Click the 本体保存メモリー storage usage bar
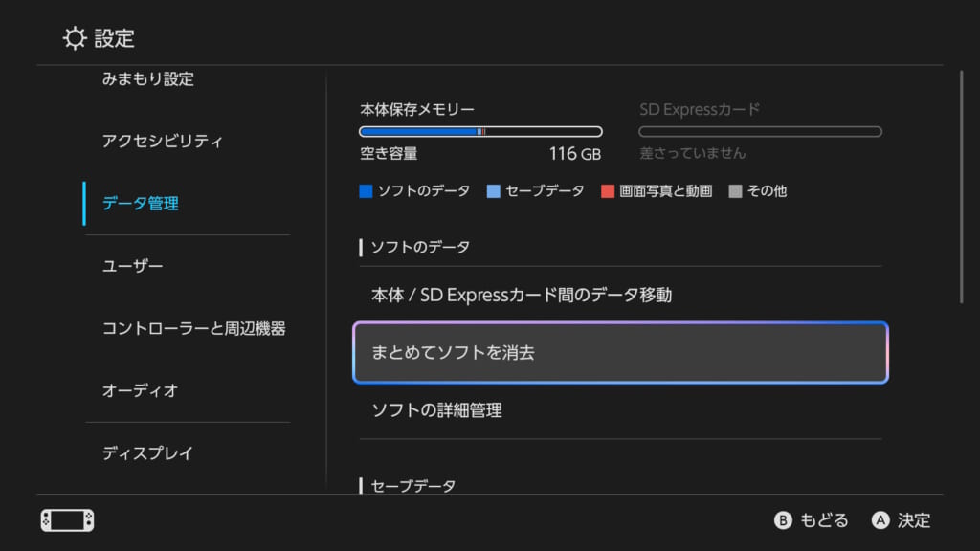 click(x=480, y=132)
